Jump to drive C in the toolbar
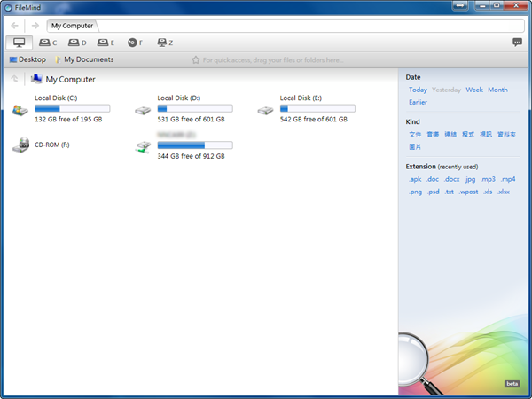 tap(48, 43)
